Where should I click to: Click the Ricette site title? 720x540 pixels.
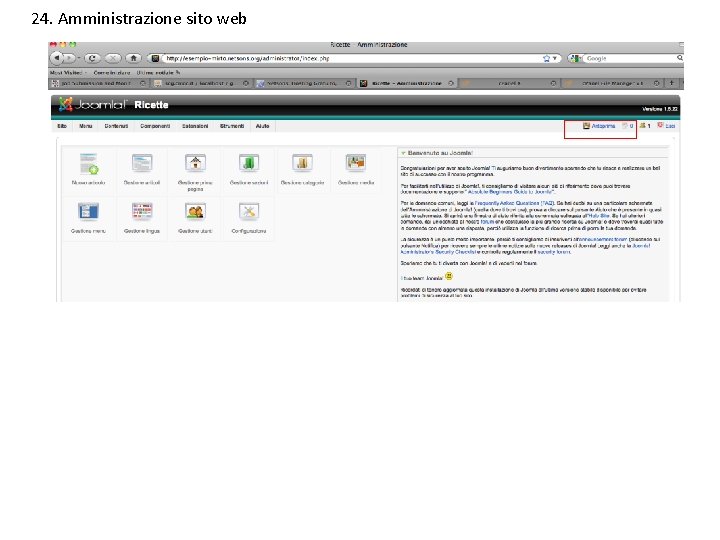pos(151,105)
